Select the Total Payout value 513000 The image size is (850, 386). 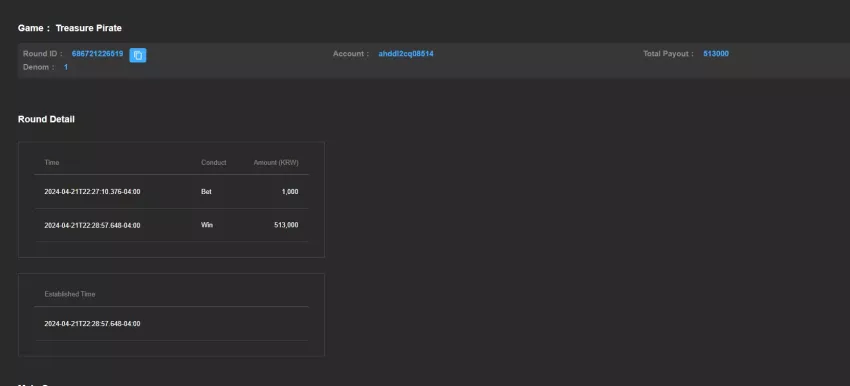(716, 54)
